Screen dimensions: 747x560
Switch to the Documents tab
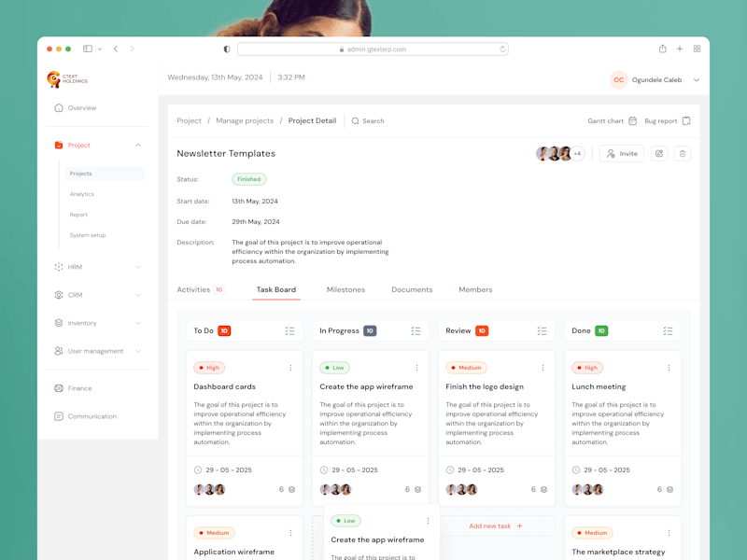pos(412,289)
